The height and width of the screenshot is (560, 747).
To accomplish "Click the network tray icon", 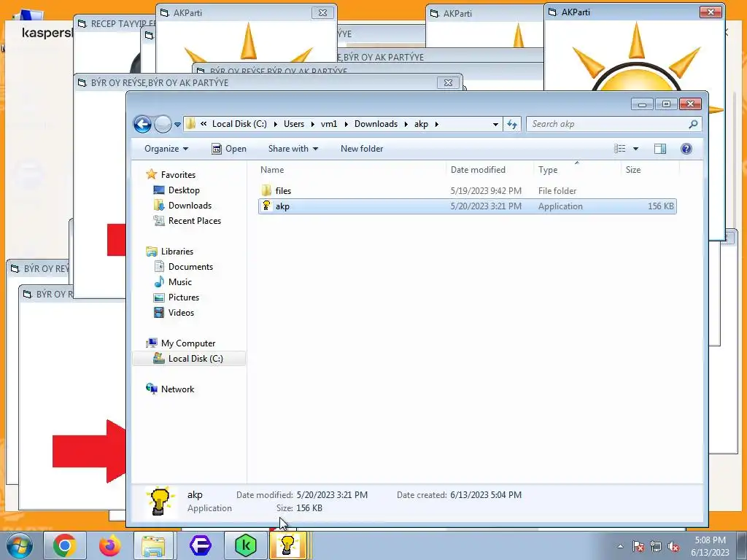I will [x=656, y=546].
